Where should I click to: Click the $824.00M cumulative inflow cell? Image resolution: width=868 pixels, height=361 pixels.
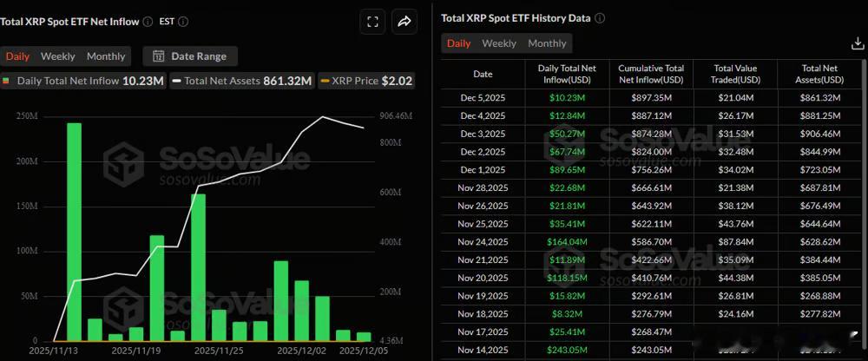tap(651, 152)
